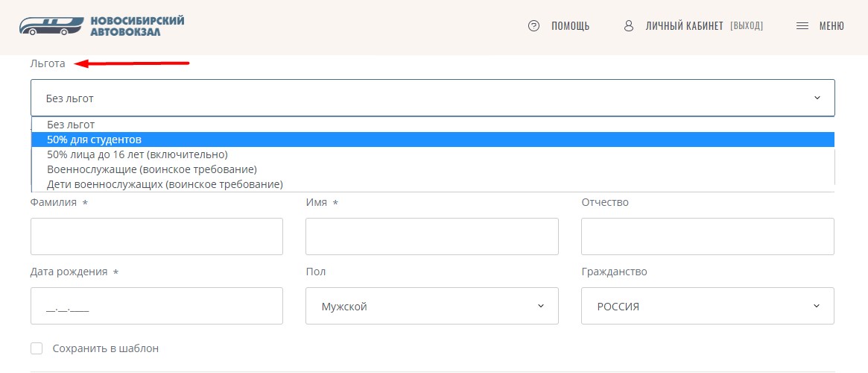Choose Военнослужащие (воинское требование) option

tap(433, 169)
